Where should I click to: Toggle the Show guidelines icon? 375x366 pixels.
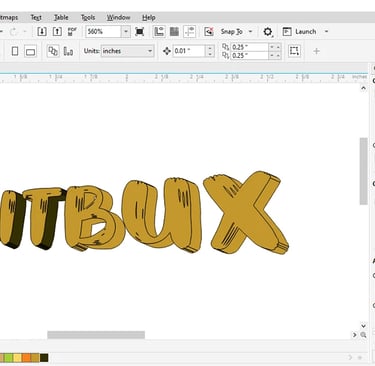pyautogui.click(x=189, y=32)
